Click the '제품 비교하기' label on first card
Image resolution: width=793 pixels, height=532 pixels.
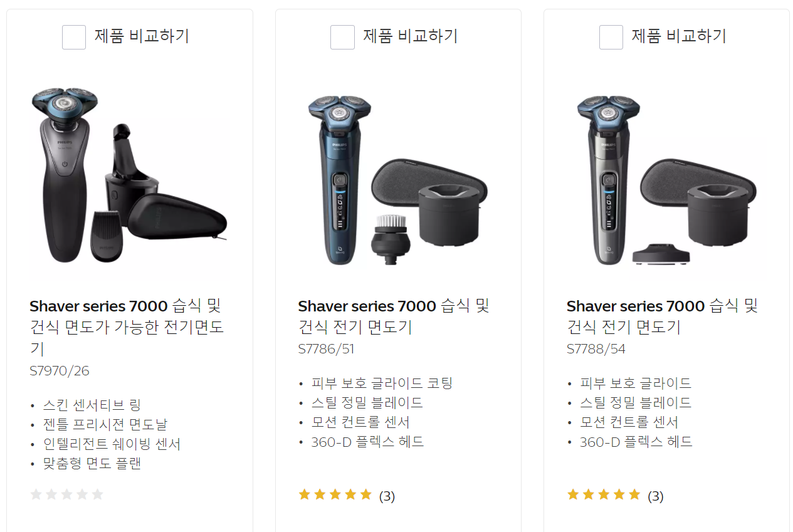click(142, 36)
